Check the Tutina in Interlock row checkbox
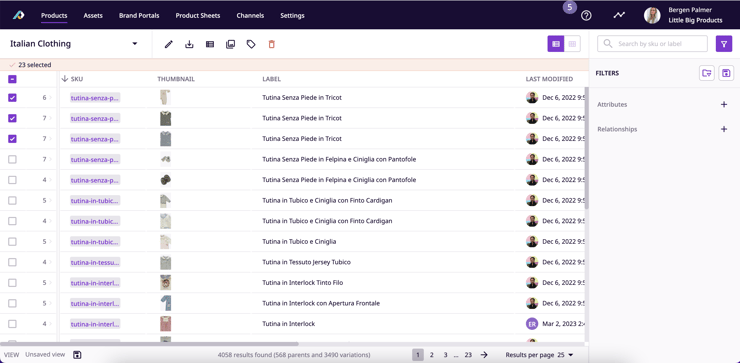This screenshot has width=740, height=363. tap(12, 324)
